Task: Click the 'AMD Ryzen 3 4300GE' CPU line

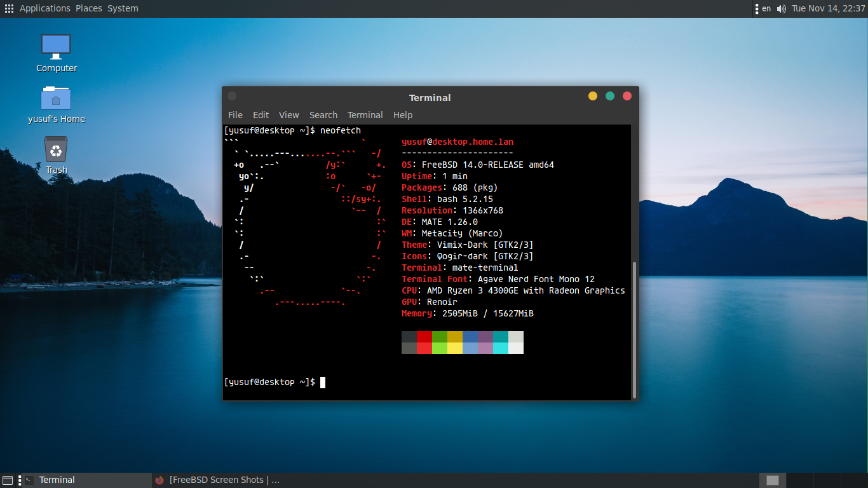Action: (x=513, y=290)
